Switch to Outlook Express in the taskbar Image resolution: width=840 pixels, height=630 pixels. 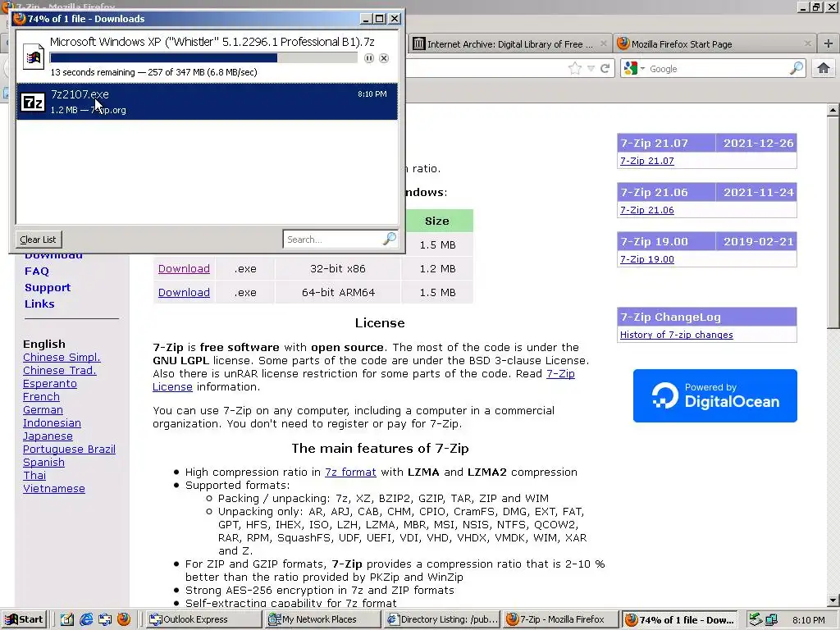pos(203,619)
